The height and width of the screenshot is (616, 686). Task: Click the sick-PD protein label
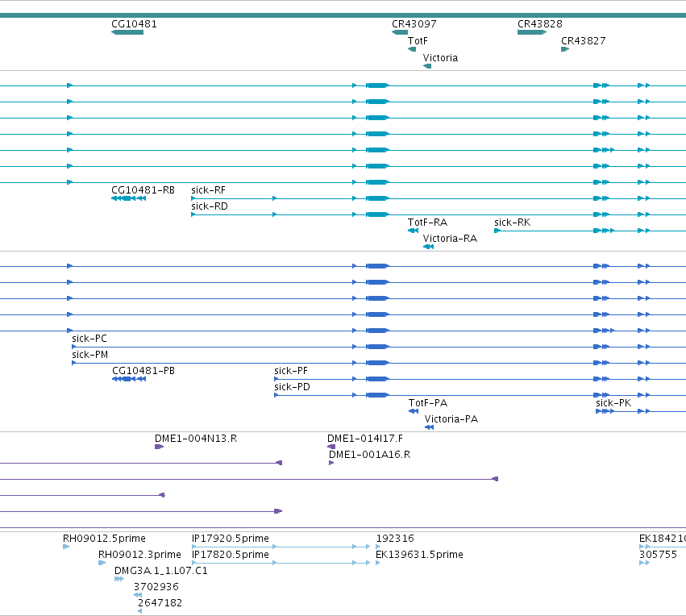pyautogui.click(x=292, y=387)
